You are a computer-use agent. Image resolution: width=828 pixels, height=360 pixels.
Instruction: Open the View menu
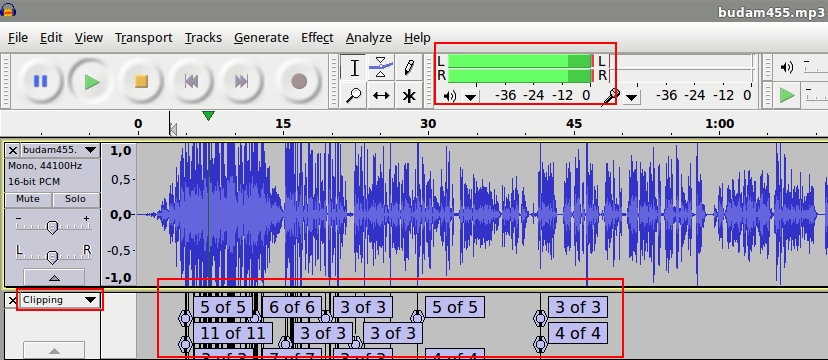(88, 37)
